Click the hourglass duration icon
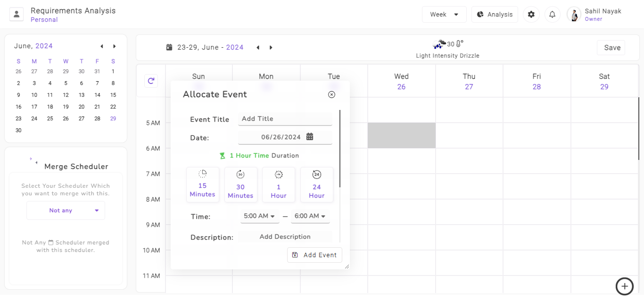The height and width of the screenshot is (301, 644). (x=223, y=156)
